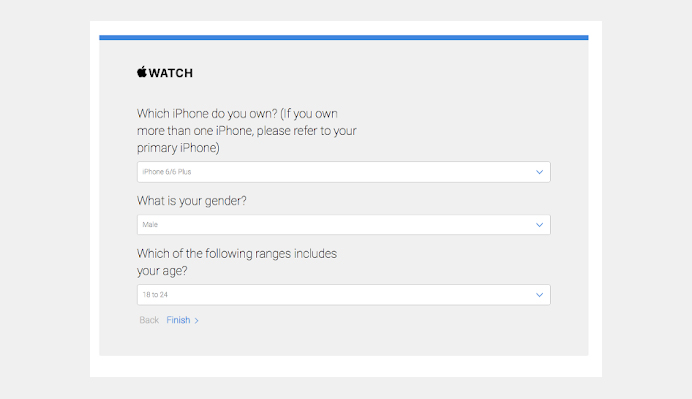
Task: Click the arrow next to Finish
Action: [196, 321]
